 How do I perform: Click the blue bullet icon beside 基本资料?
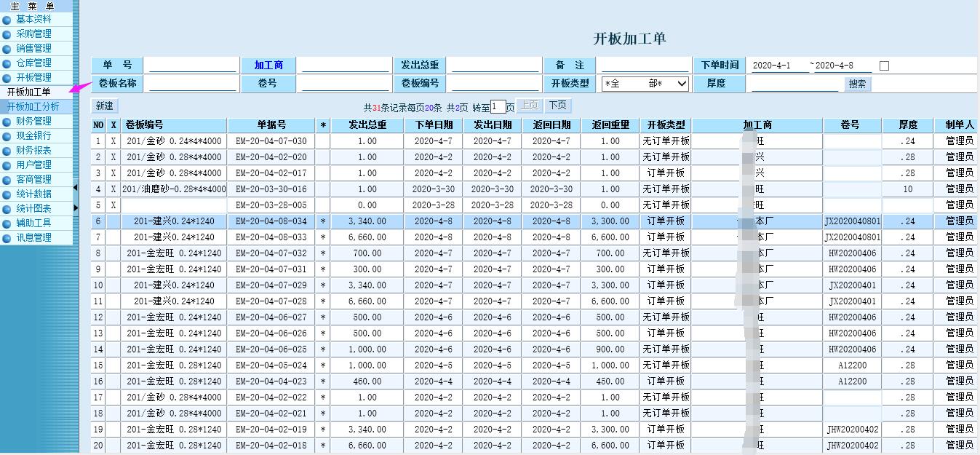click(7, 20)
